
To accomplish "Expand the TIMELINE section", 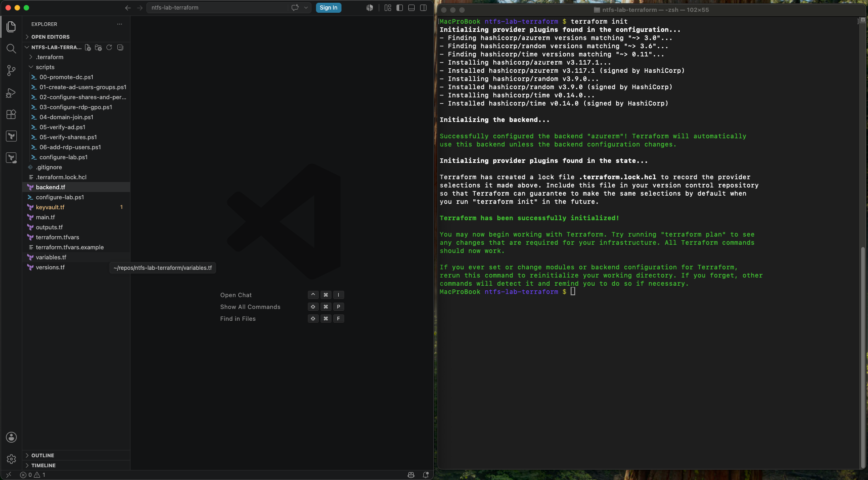I will [76, 465].
